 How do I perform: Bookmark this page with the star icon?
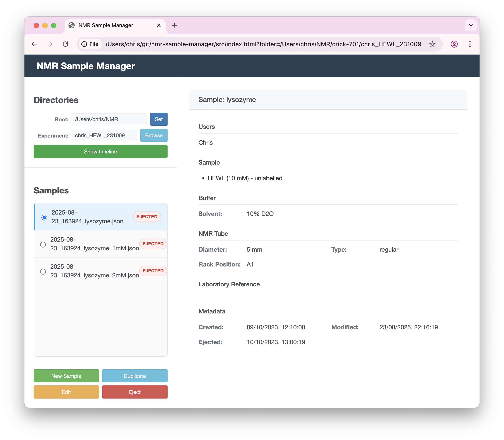coord(433,44)
